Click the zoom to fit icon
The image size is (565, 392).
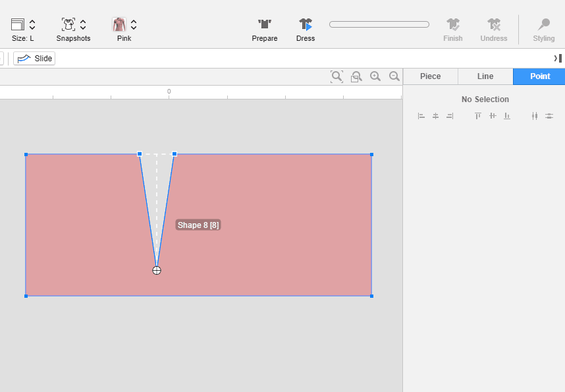tap(336, 76)
